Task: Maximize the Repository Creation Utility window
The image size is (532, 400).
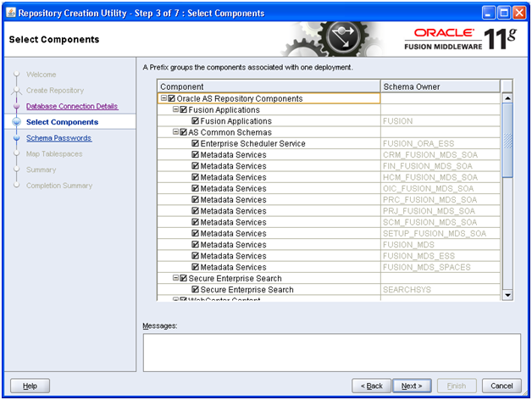Action: pos(504,13)
